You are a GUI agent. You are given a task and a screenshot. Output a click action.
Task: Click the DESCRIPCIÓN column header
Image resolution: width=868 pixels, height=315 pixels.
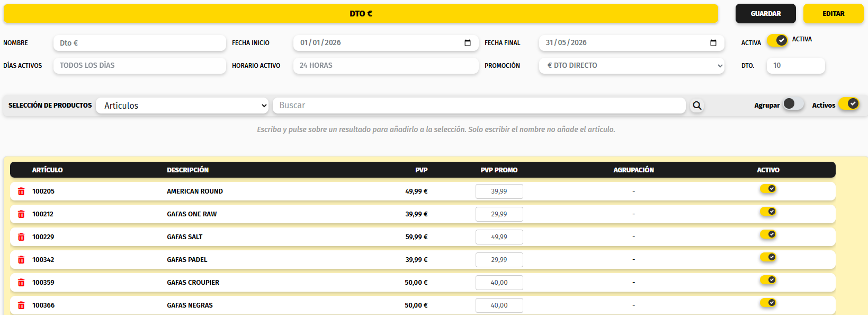click(188, 170)
